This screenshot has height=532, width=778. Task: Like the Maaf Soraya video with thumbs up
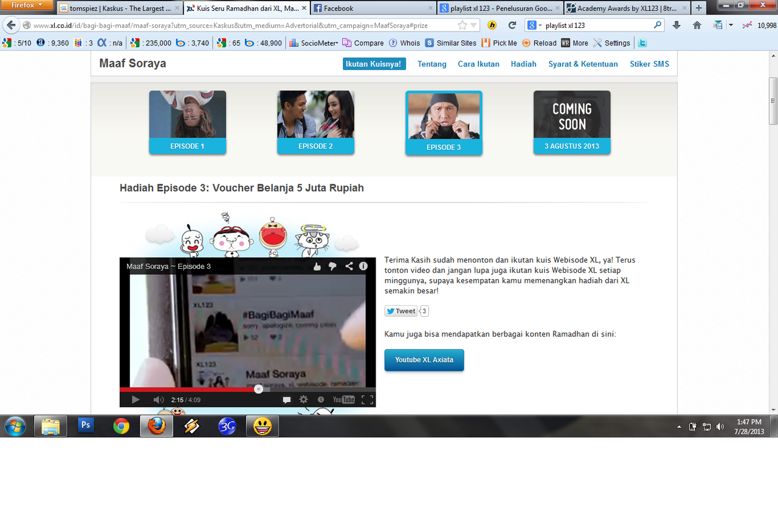(x=317, y=266)
